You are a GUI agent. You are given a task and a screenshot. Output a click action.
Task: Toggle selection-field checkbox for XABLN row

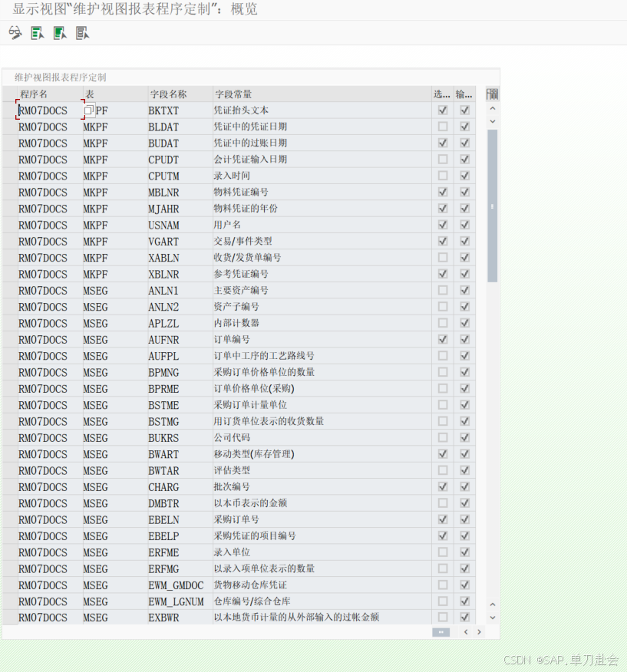click(x=443, y=258)
